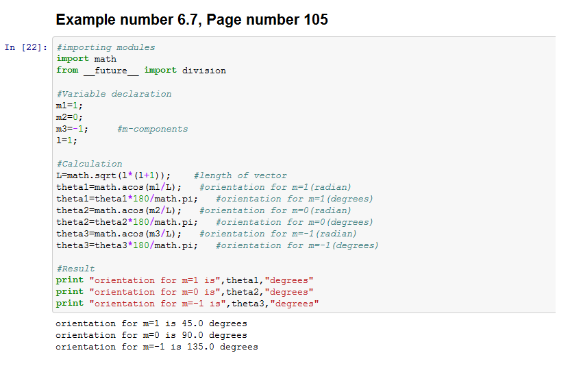Image resolution: width=570 pixels, height=392 pixels.
Task: Click the print statement for m=0
Action: 184,292
